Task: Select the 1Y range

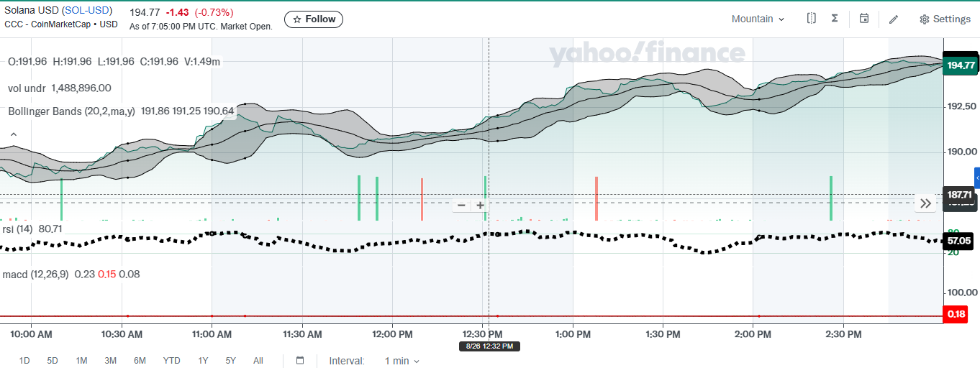Action: [x=203, y=361]
